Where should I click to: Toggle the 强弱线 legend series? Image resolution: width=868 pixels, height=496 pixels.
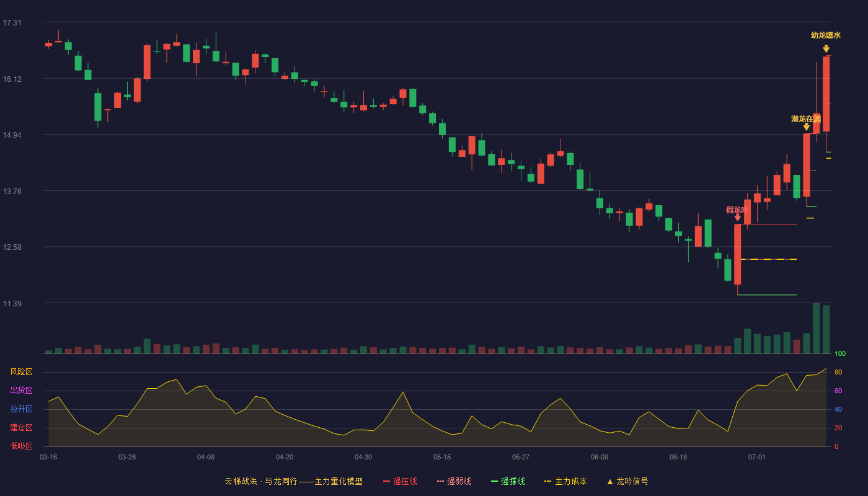pyautogui.click(x=454, y=481)
